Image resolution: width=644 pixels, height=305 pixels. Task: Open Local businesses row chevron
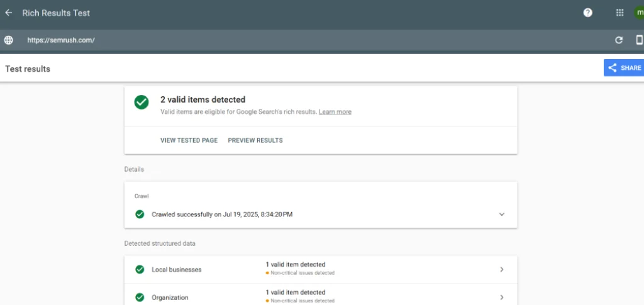pyautogui.click(x=501, y=270)
